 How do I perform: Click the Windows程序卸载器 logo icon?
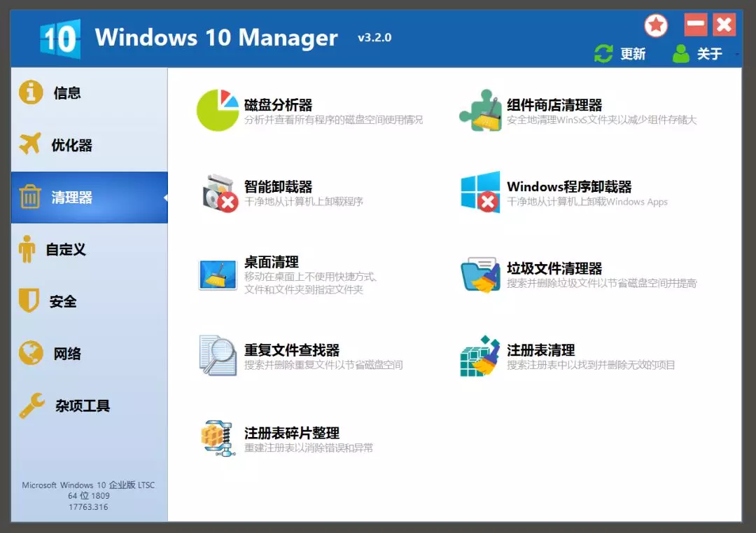pyautogui.click(x=480, y=192)
